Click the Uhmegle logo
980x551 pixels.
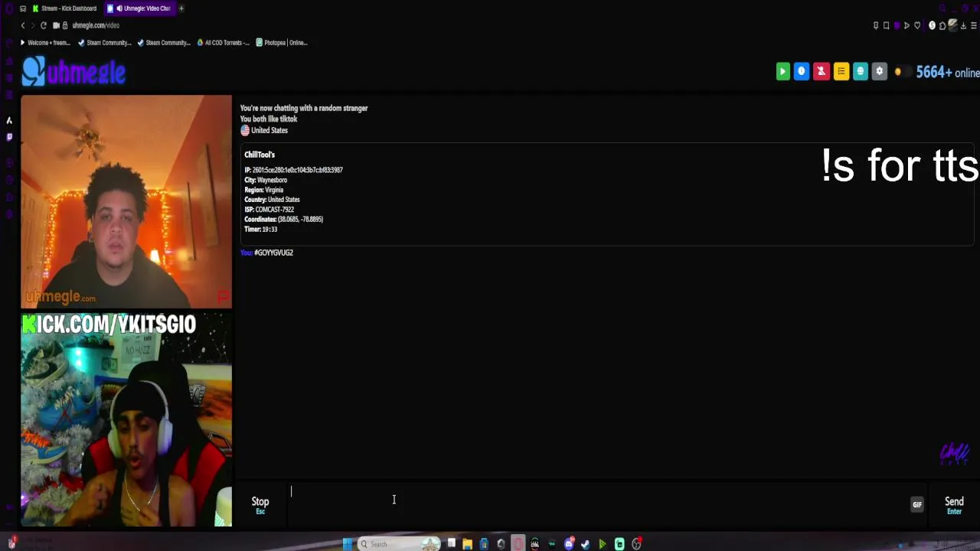pyautogui.click(x=73, y=72)
